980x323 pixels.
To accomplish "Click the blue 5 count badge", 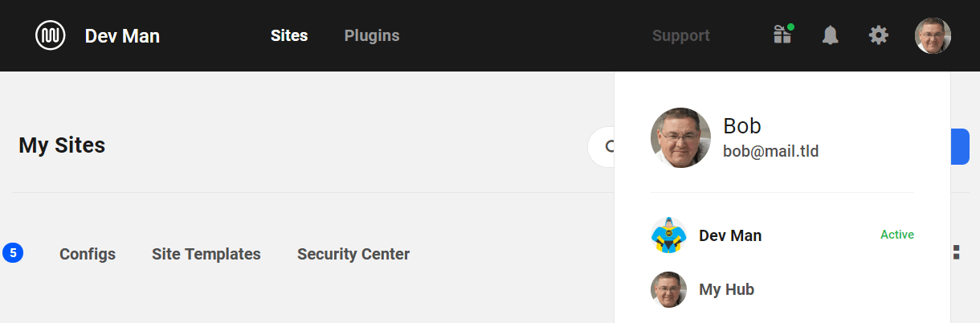I will (x=13, y=253).
